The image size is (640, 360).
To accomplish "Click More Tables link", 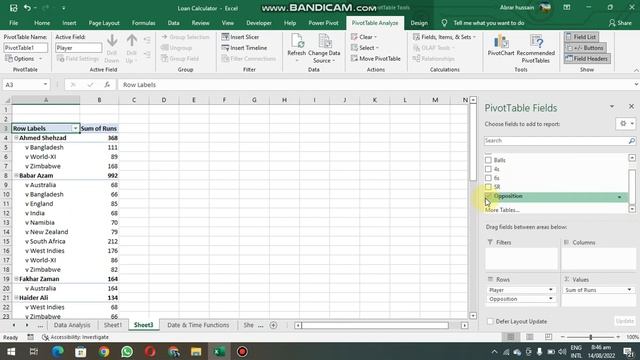I will pyautogui.click(x=502, y=210).
